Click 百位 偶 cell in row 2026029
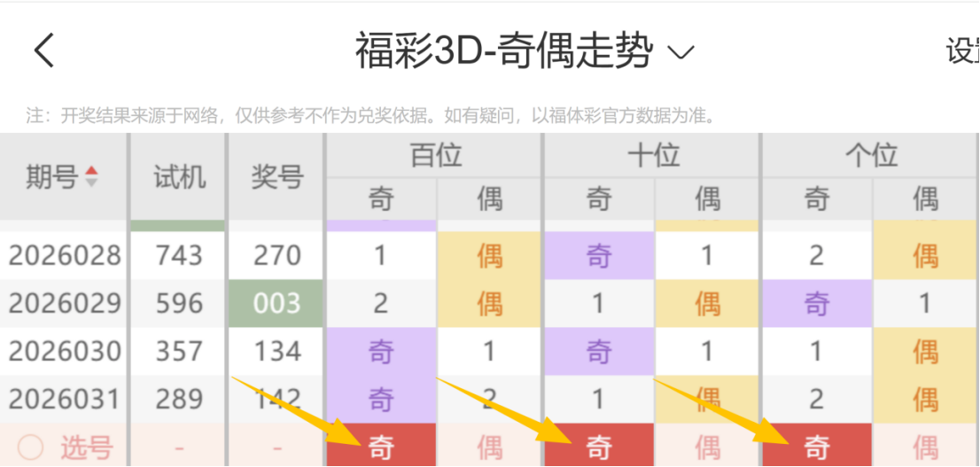The height and width of the screenshot is (467, 980). (489, 303)
